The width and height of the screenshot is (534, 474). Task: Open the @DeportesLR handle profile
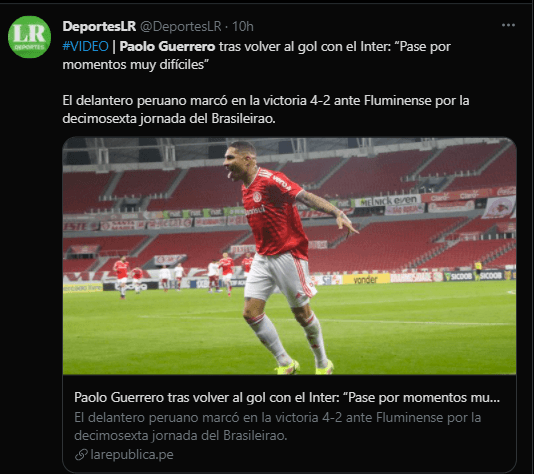pyautogui.click(x=181, y=26)
